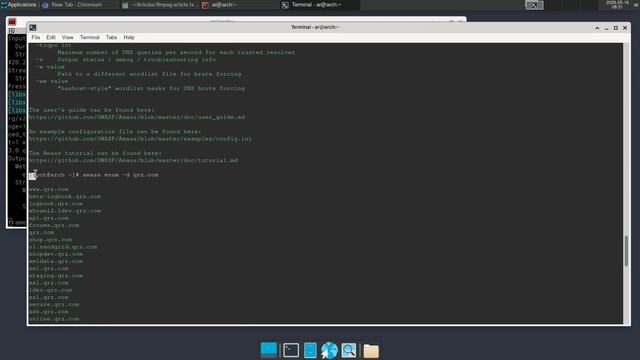Open the Applications menu in the panel

click(19, 5)
